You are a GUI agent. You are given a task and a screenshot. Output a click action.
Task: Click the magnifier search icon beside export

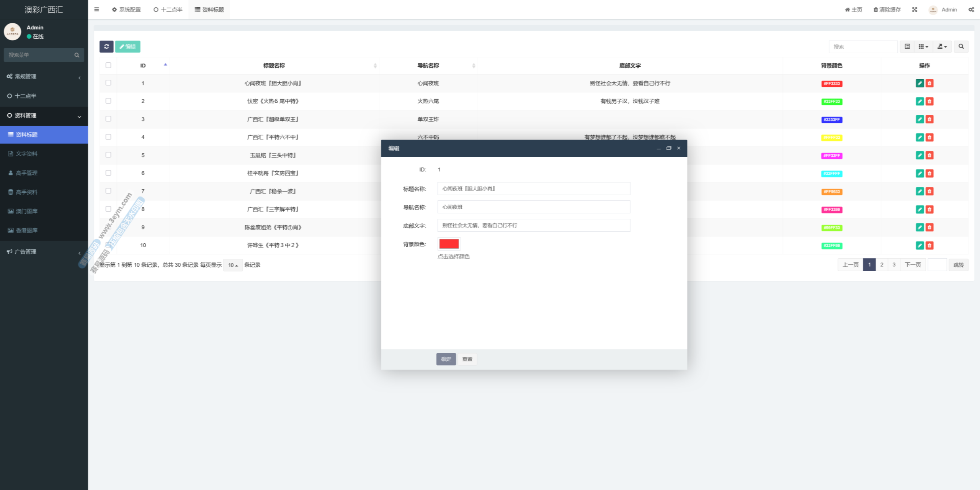[x=961, y=46]
